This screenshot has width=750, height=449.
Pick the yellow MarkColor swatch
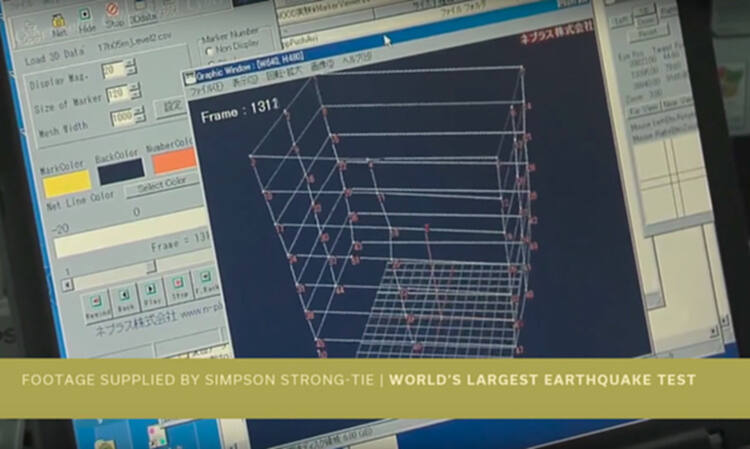[67, 184]
